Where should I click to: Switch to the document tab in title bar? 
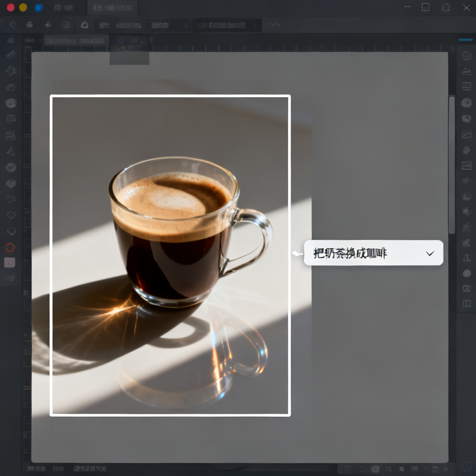coord(112,8)
